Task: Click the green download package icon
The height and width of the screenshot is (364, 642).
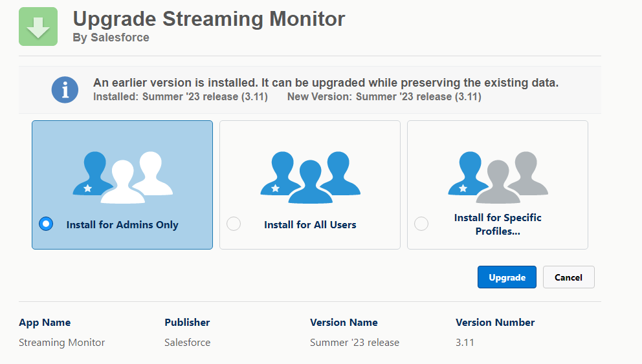Action: [x=38, y=27]
